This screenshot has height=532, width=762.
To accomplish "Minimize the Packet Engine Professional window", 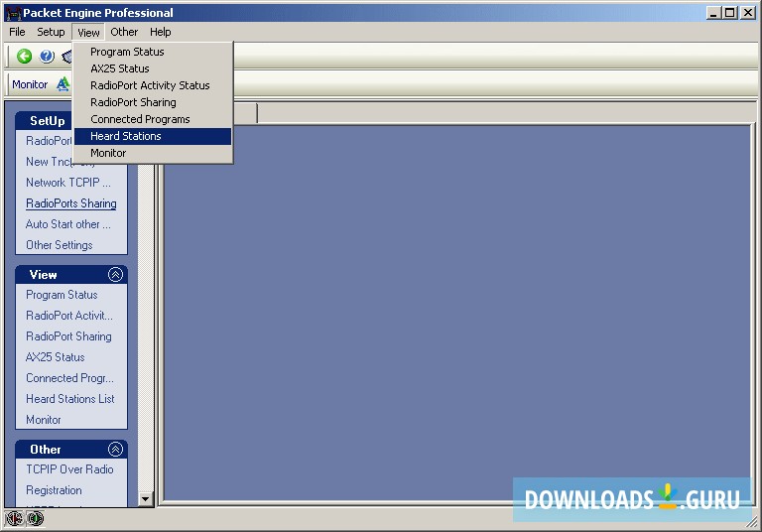I will pos(713,13).
